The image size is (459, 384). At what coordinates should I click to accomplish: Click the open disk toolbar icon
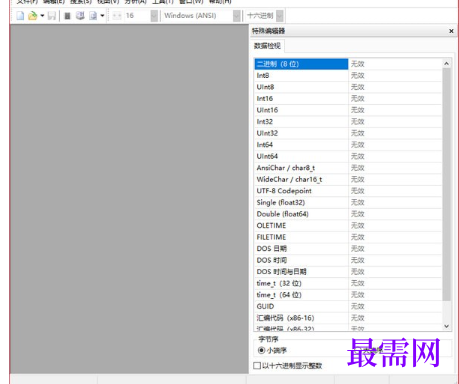[80, 16]
